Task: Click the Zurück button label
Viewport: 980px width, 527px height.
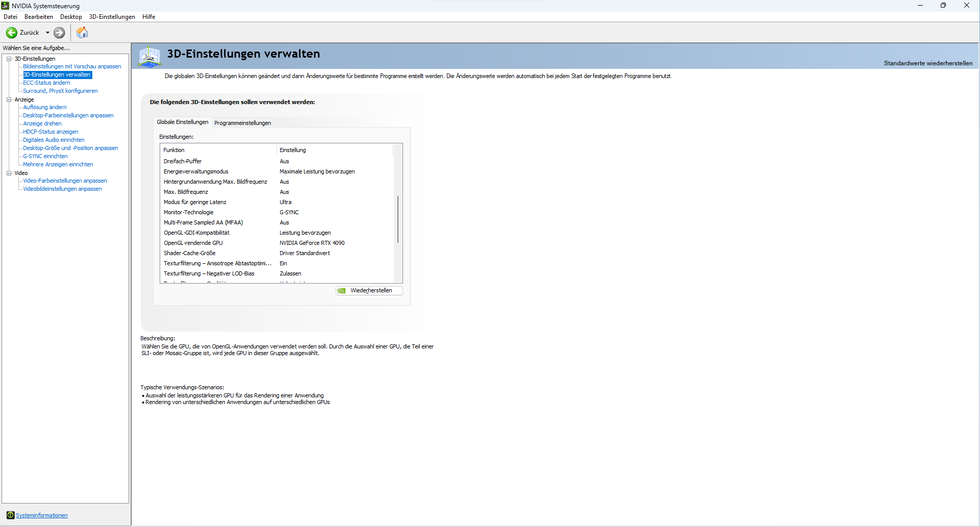Action: (x=29, y=33)
